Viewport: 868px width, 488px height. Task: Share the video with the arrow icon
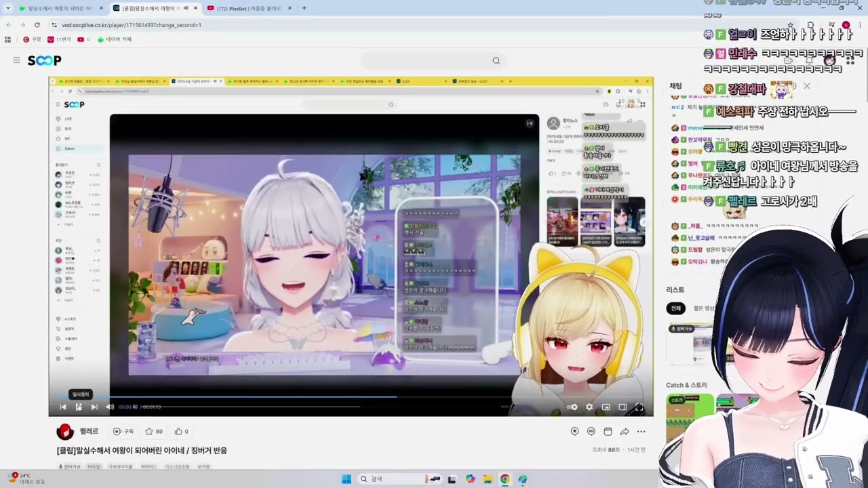click(625, 431)
